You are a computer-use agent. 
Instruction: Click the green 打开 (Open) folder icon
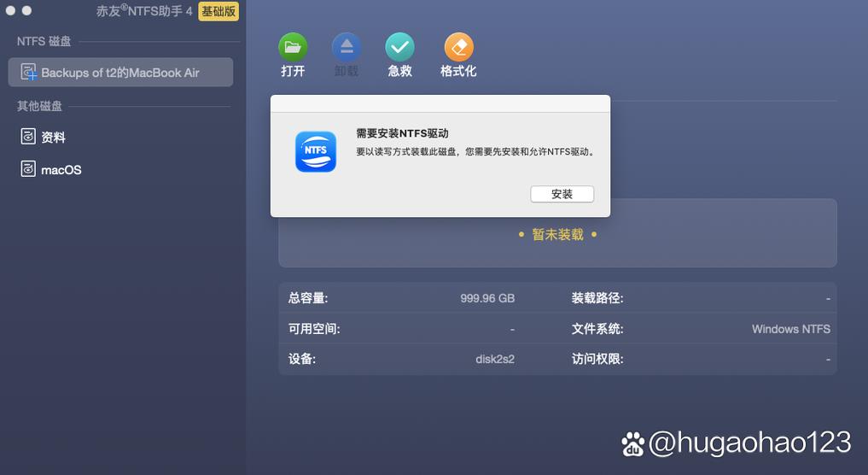(293, 47)
